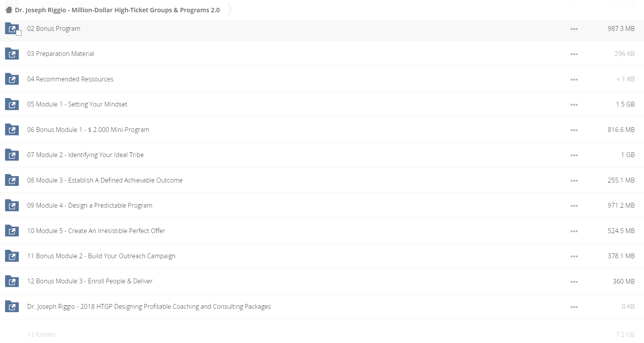Click the 08 Module 3 folder icon
Image resolution: width=644 pixels, height=343 pixels.
coord(12,180)
